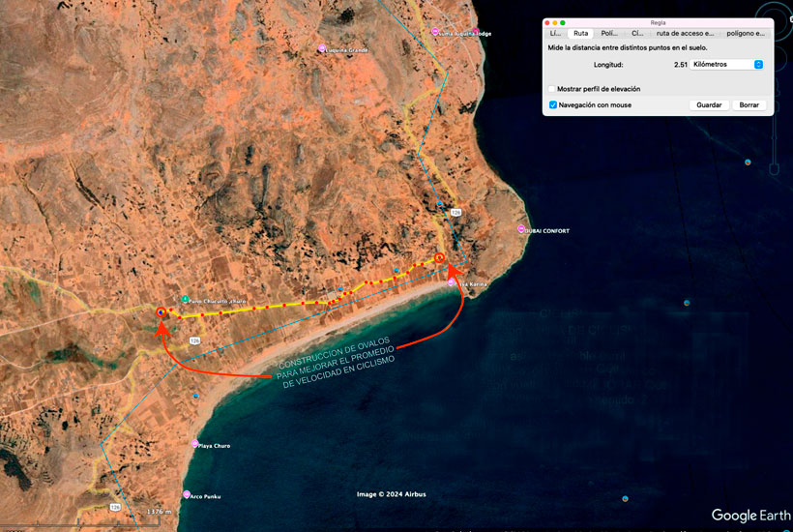Click the Suma Juquina lodge marker

click(x=436, y=33)
